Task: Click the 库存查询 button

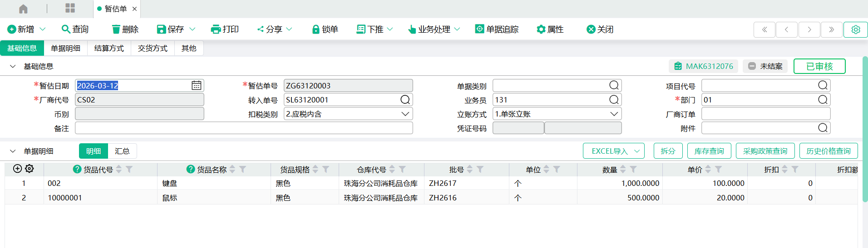Action: [709, 151]
